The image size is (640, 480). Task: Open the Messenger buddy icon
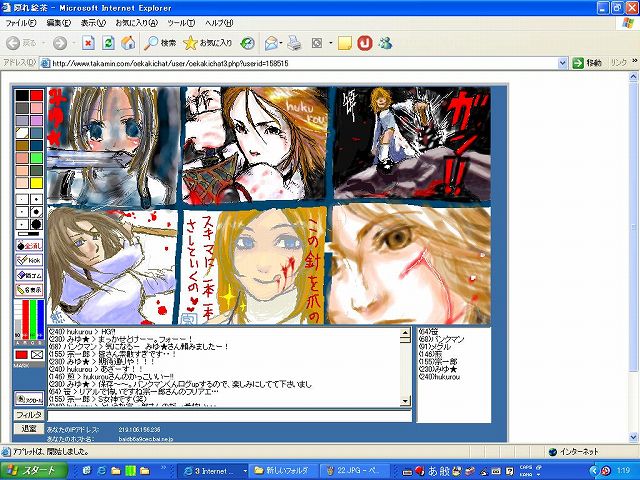[x=385, y=43]
